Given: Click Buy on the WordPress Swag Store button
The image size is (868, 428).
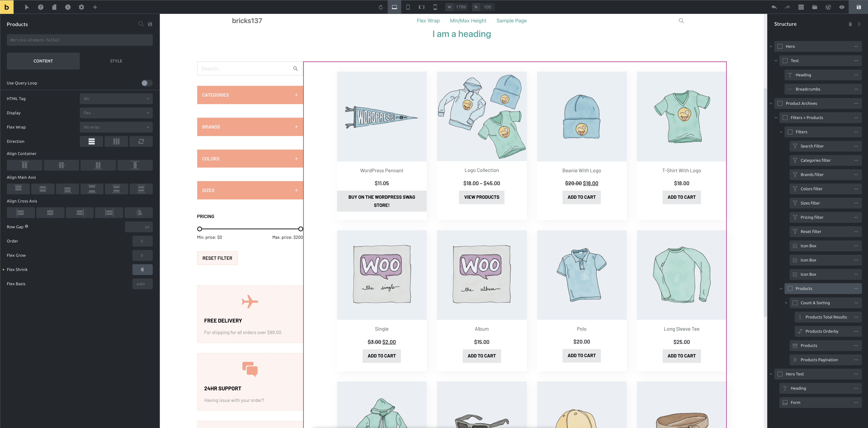Looking at the screenshot, I should tap(381, 201).
